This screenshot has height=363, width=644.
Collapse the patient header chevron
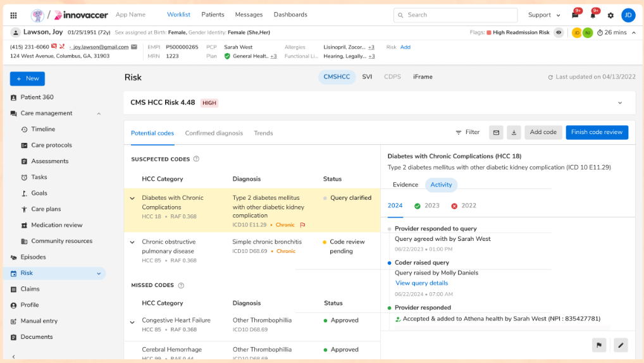point(634,32)
